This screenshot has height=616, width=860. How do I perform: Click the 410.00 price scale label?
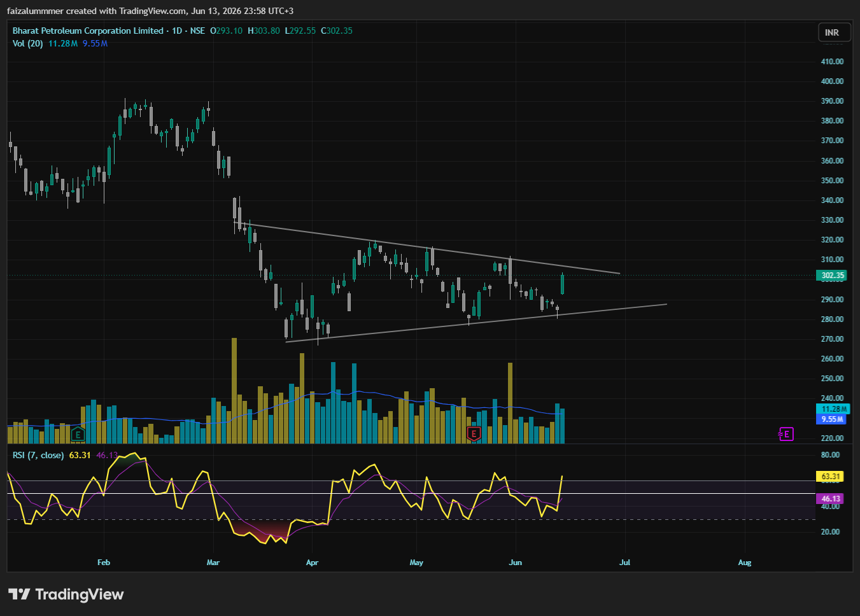click(832, 62)
